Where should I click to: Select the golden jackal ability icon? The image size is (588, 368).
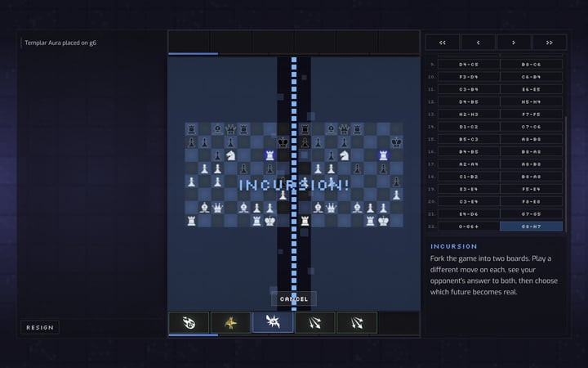230,322
